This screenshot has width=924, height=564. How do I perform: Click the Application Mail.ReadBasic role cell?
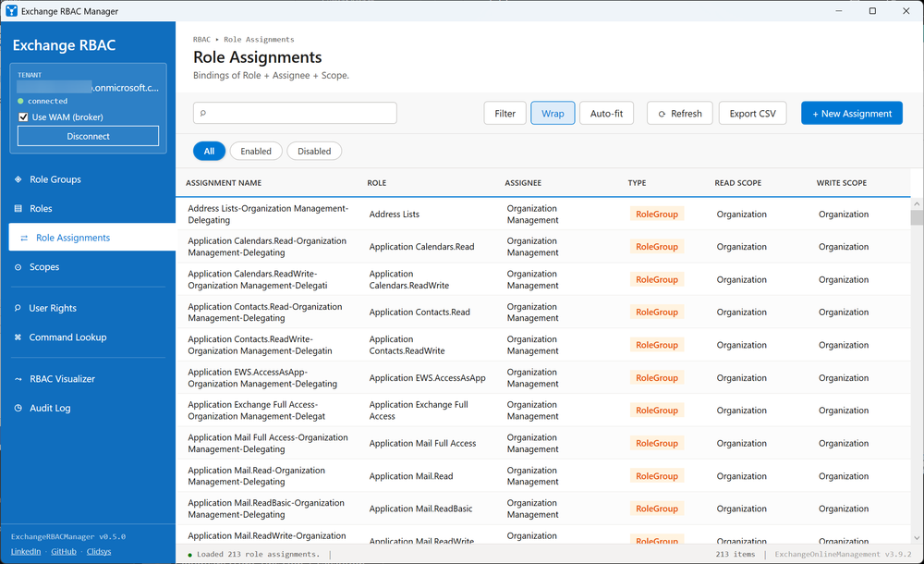point(420,509)
